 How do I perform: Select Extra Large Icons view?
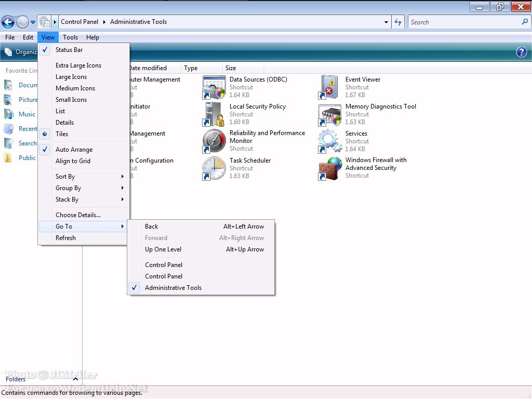(84, 65)
